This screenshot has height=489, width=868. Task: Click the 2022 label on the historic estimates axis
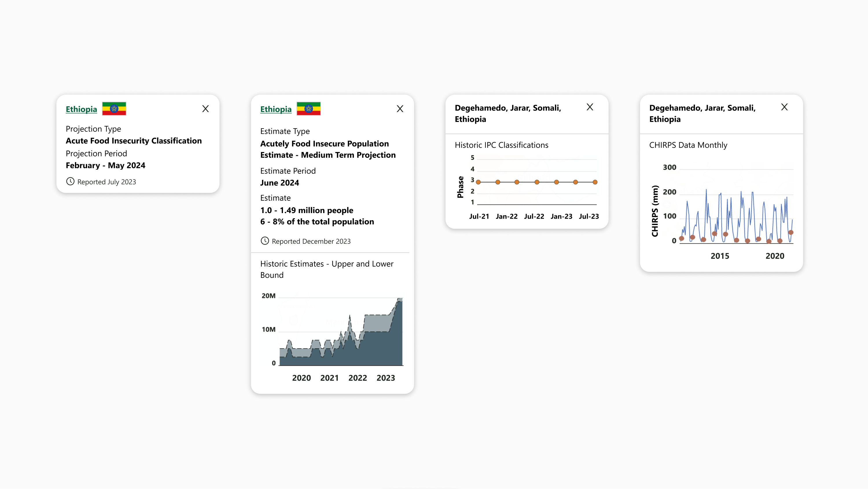[x=358, y=378]
